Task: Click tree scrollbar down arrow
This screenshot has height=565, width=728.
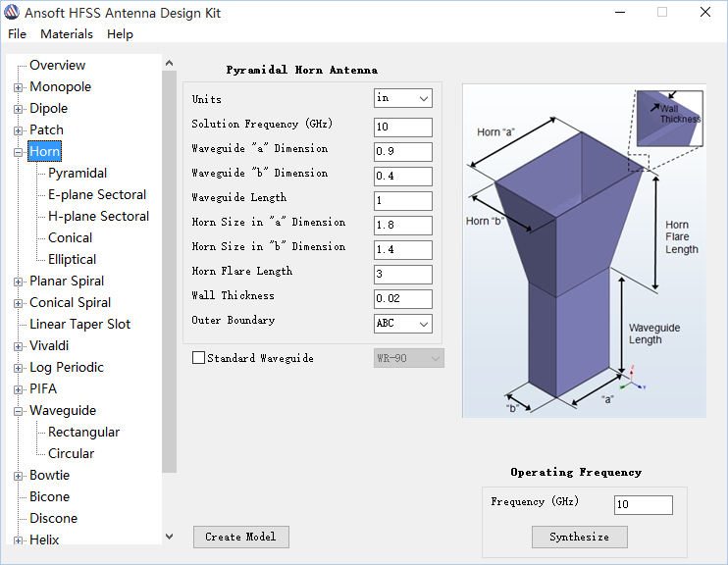Action: (x=170, y=537)
